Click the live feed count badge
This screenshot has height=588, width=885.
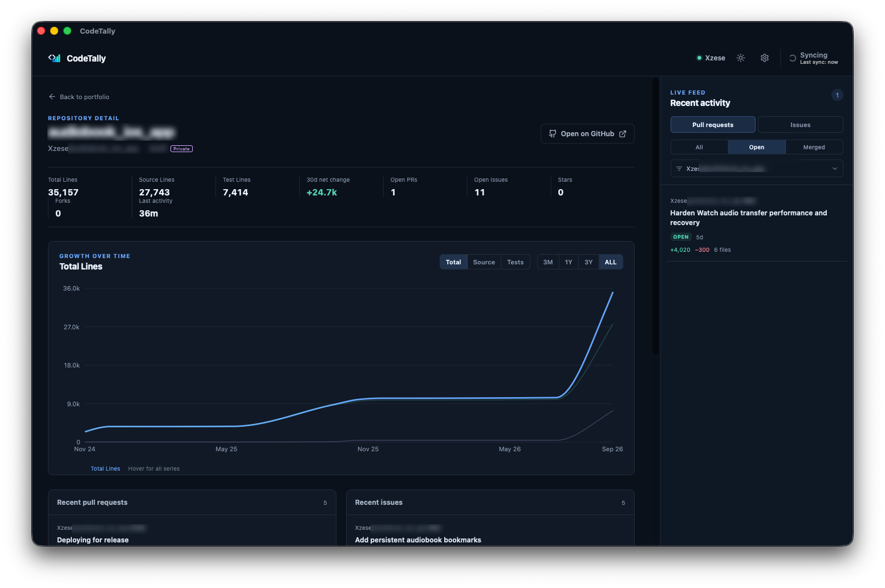[837, 95]
